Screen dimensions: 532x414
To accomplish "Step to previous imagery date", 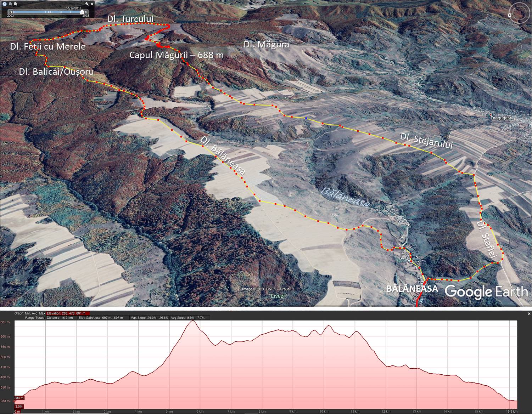I will [x=11, y=12].
